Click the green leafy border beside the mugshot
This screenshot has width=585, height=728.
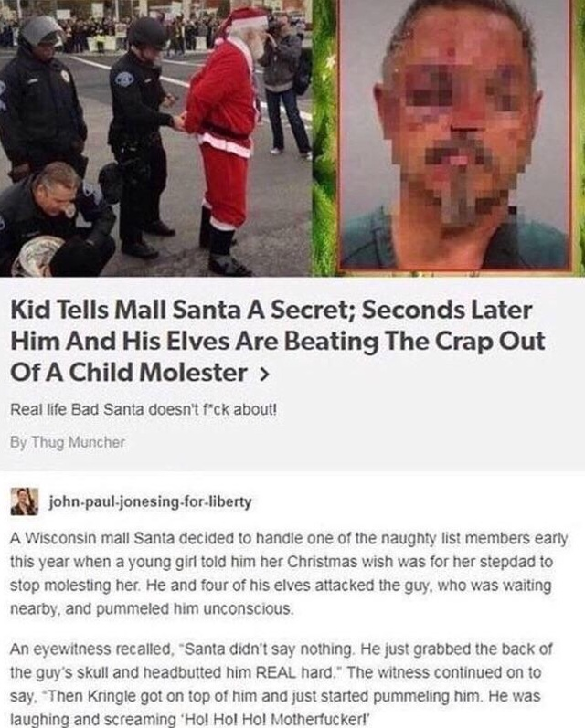(324, 139)
